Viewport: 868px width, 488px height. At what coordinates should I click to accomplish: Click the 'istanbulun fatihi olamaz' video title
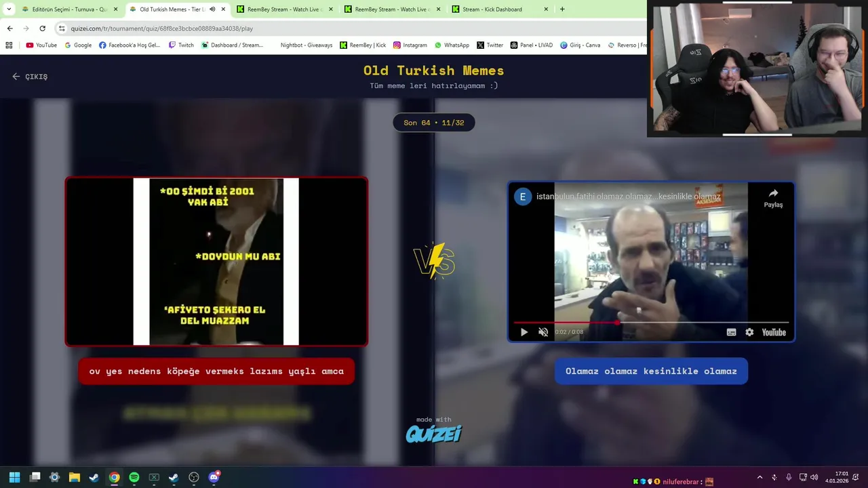[628, 197]
